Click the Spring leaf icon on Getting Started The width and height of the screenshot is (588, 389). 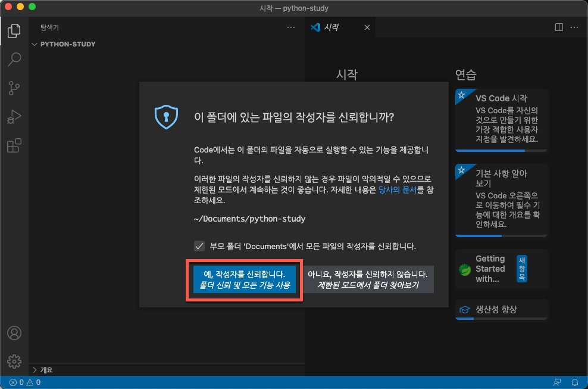pyautogui.click(x=465, y=269)
